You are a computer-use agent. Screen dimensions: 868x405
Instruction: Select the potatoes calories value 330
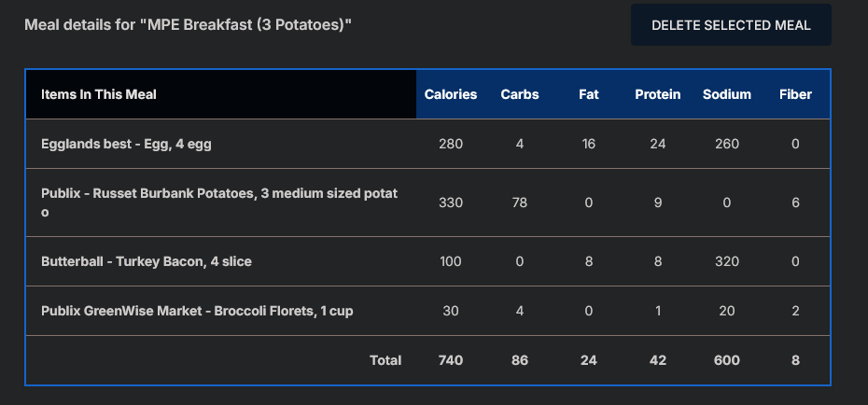pyautogui.click(x=451, y=202)
